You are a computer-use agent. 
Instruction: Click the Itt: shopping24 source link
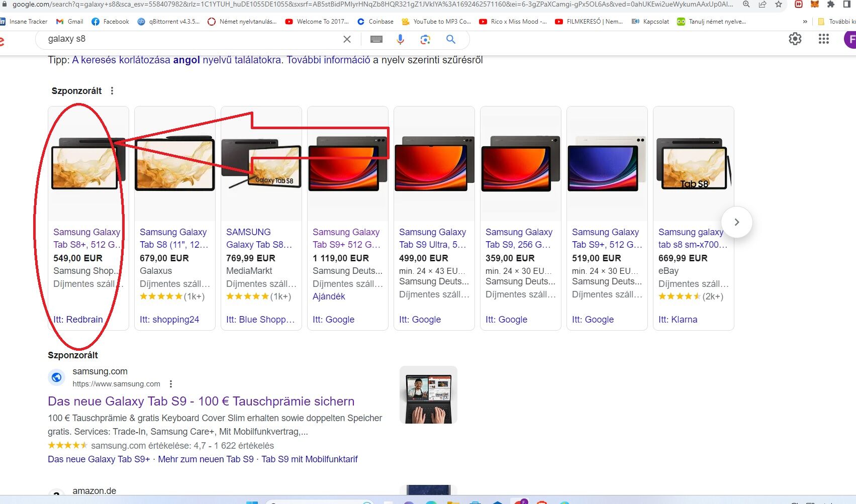point(169,320)
